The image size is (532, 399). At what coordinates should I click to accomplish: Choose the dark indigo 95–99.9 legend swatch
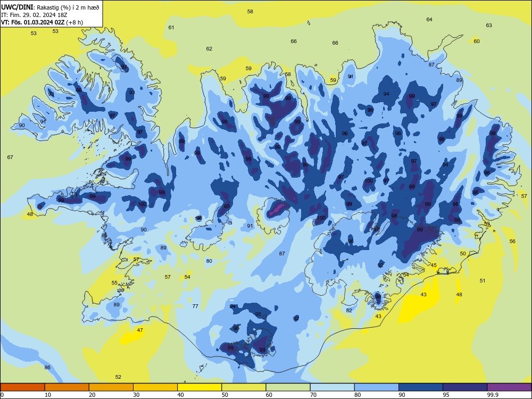(465, 387)
